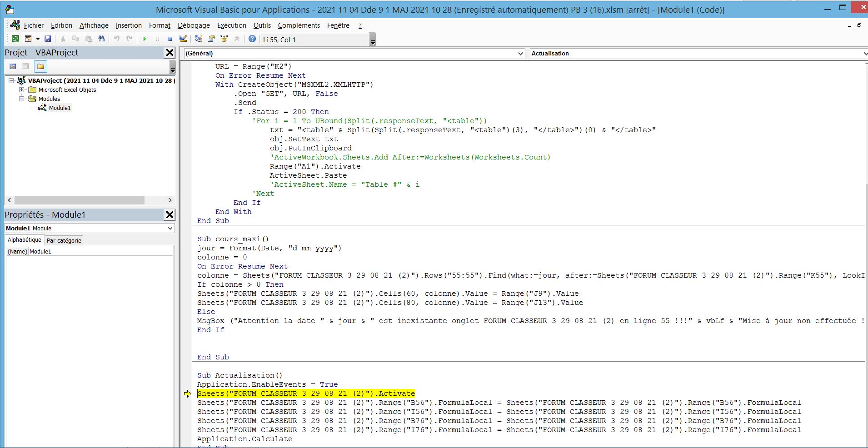Click View Code button in Project pane

13,67
